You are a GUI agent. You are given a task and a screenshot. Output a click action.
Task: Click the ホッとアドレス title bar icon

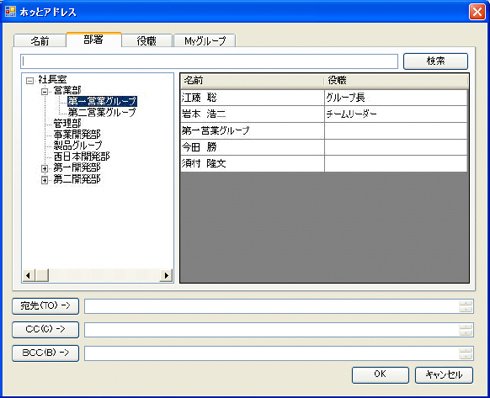point(10,12)
